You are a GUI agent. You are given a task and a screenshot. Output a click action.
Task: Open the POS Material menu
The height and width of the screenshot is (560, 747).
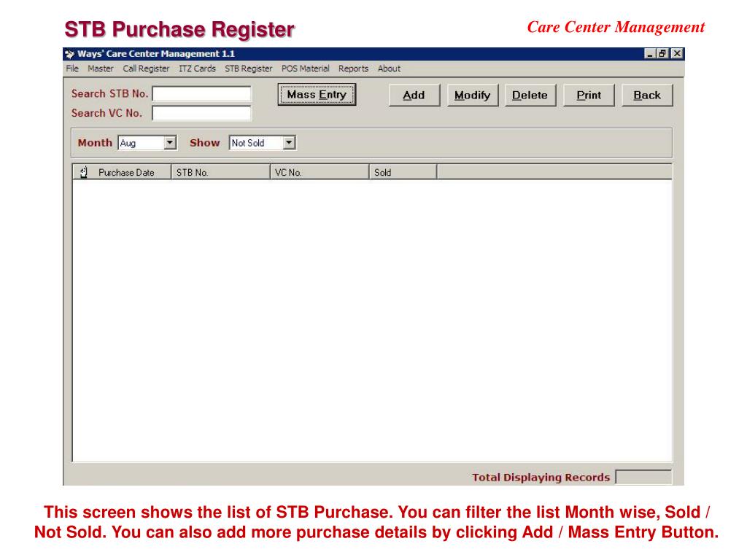(x=305, y=69)
